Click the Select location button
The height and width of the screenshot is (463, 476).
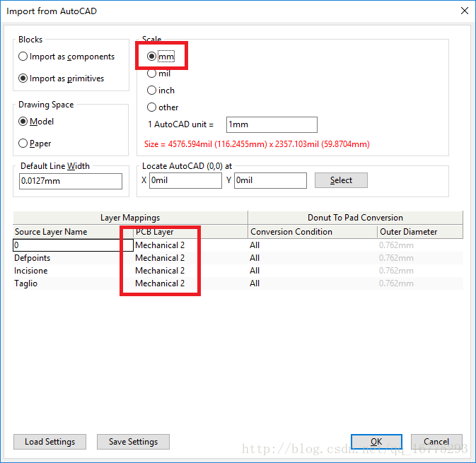(x=341, y=180)
